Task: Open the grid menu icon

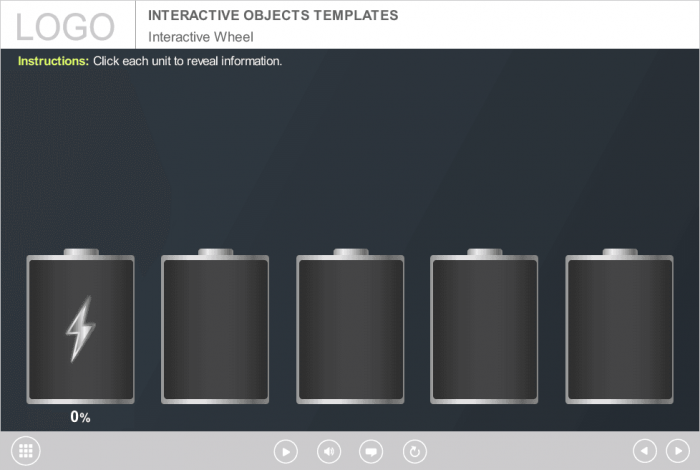Action: [26, 451]
